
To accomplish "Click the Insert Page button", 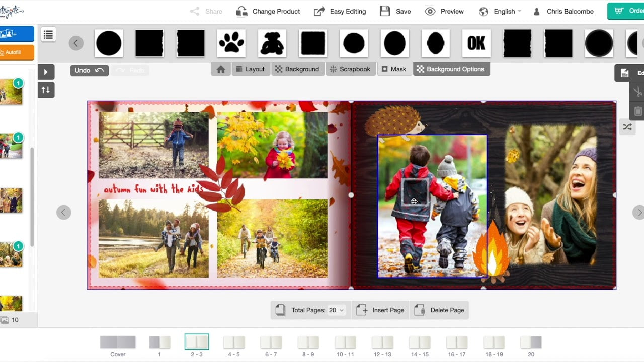I will click(381, 310).
